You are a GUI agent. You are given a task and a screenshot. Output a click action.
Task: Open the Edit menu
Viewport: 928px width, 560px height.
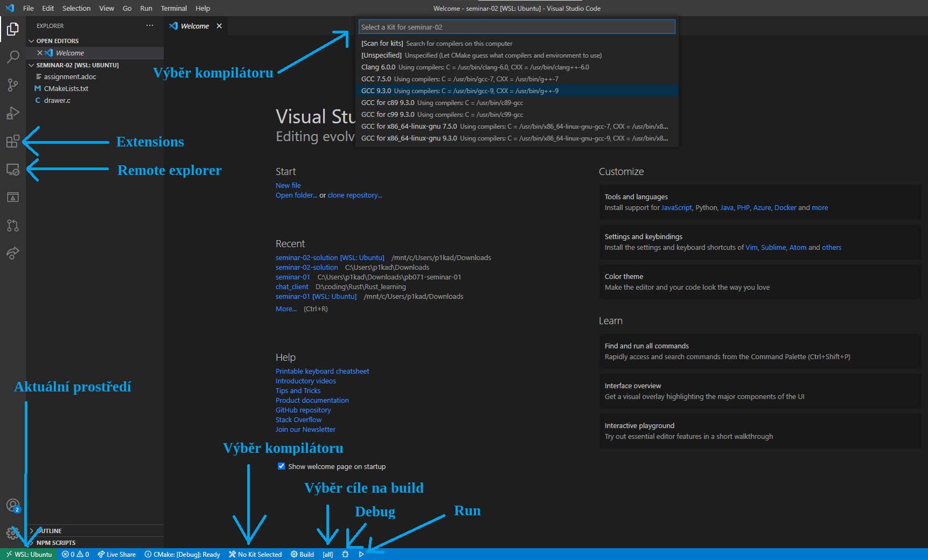48,8
